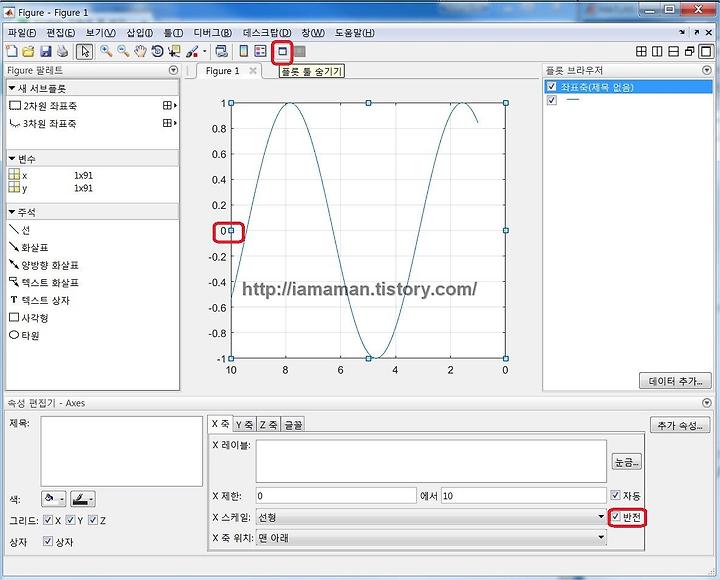The width and height of the screenshot is (720, 580).
Task: Uncheck the Z grid checkbox
Action: pos(93,520)
